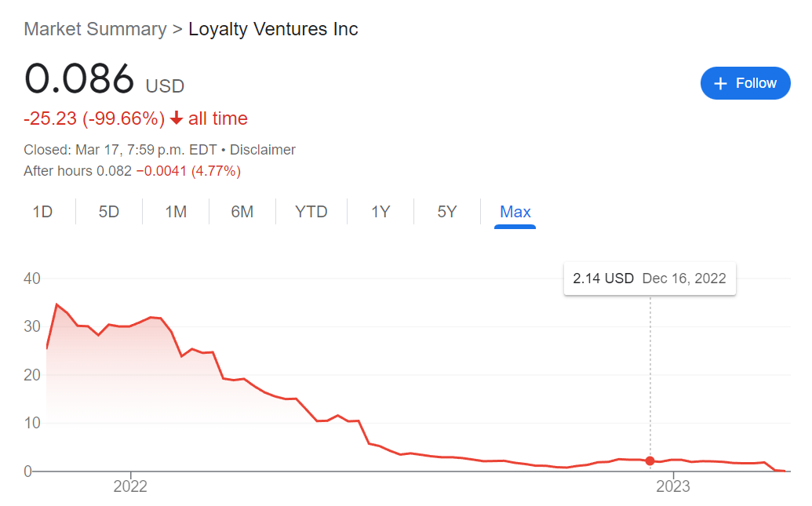
Task: Click the red data point marker
Action: [650, 461]
